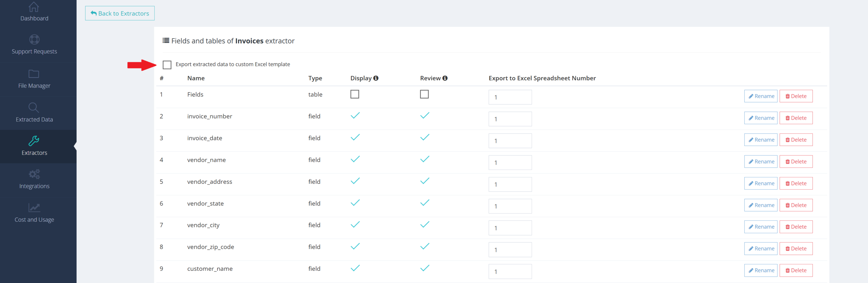Rename the customer_name field
The width and height of the screenshot is (868, 283).
point(761,270)
